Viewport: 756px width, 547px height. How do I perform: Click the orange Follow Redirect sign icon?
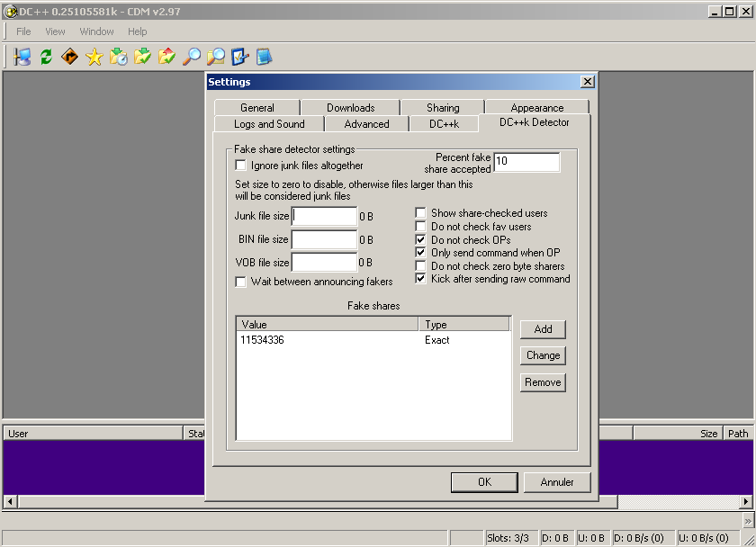tap(70, 57)
